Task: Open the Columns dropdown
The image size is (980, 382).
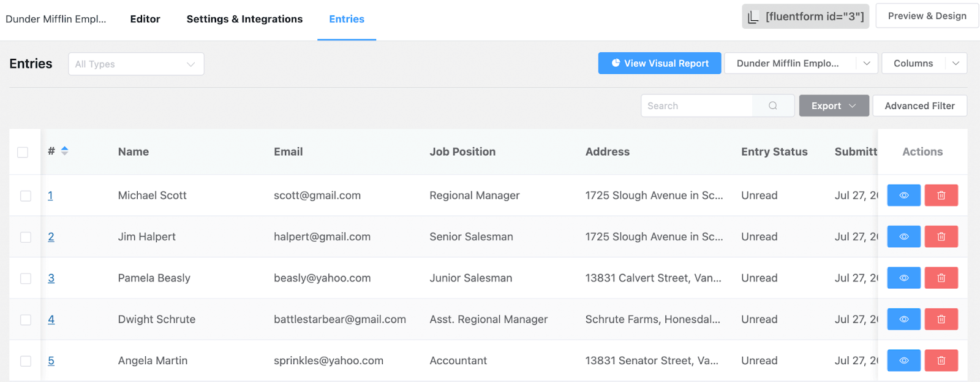Action: [x=924, y=63]
